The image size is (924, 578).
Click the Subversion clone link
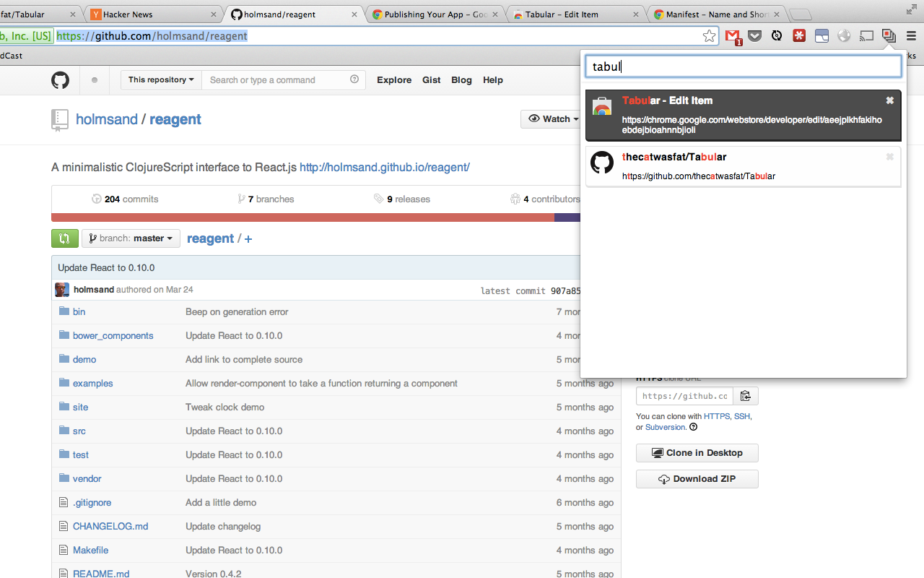click(x=666, y=427)
